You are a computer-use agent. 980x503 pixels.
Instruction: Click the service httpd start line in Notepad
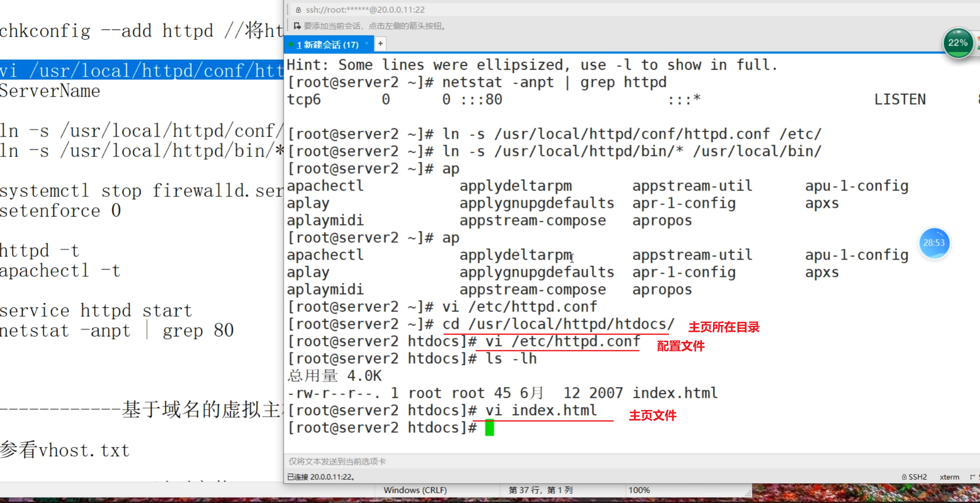96,311
